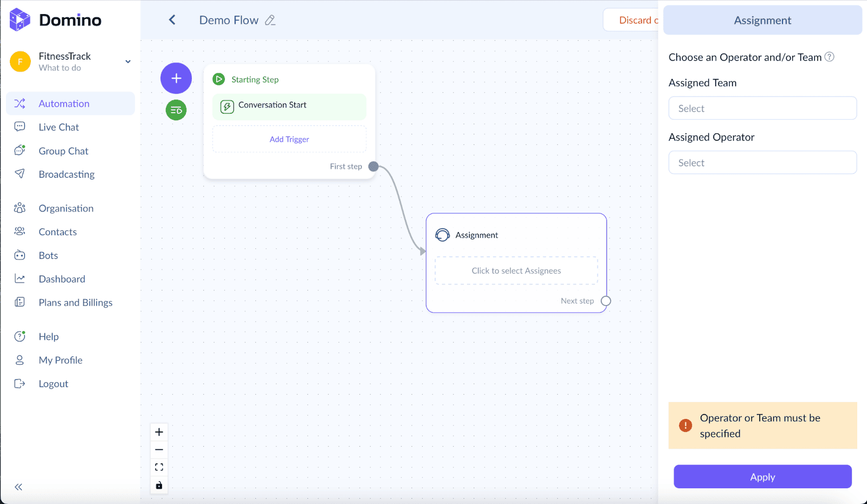The image size is (867, 504).
Task: Click the Next step connector circle
Action: (606, 301)
